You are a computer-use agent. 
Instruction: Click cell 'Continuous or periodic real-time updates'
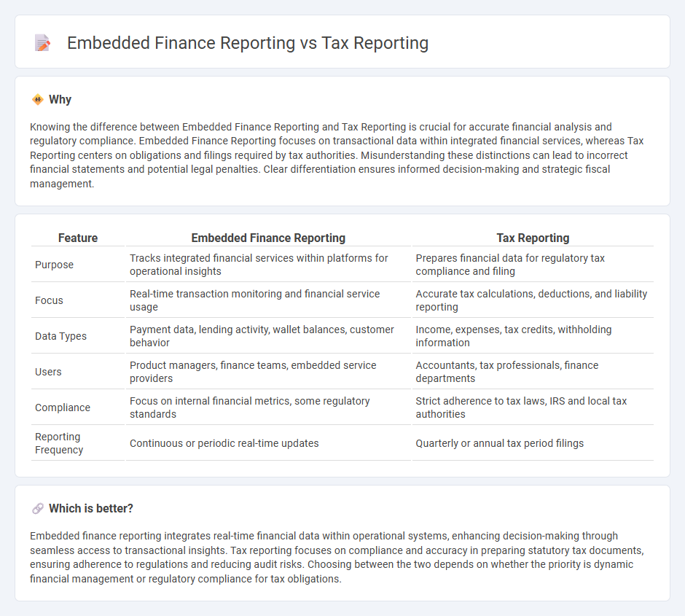pos(268,443)
